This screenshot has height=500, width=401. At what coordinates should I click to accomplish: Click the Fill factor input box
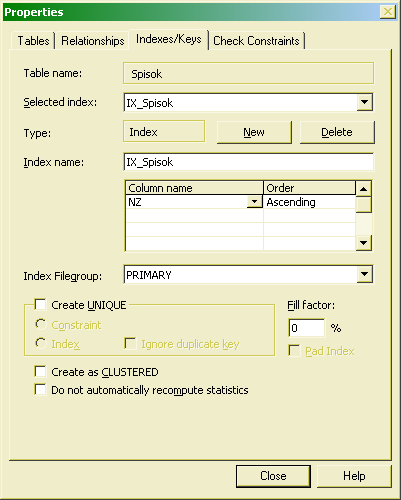coord(306,328)
